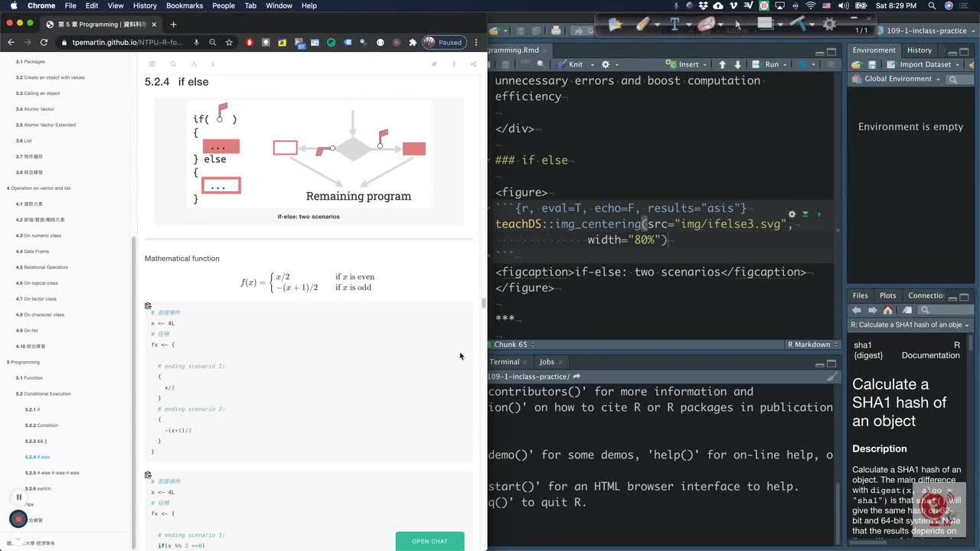This screenshot has height=551, width=980.
Task: Open the 4.4 Data Frame sidebar link
Action: (x=32, y=251)
